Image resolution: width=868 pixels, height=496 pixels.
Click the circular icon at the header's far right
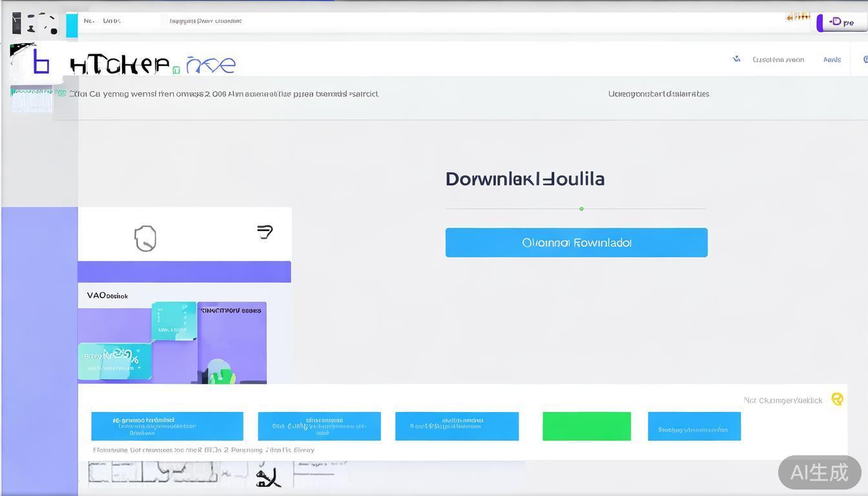[x=865, y=59]
